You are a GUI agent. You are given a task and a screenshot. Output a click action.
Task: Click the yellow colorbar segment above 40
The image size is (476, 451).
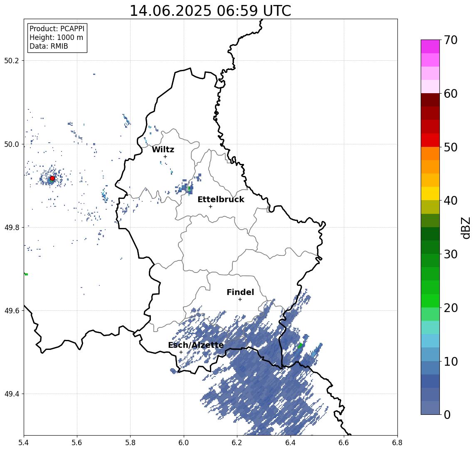tap(430, 193)
